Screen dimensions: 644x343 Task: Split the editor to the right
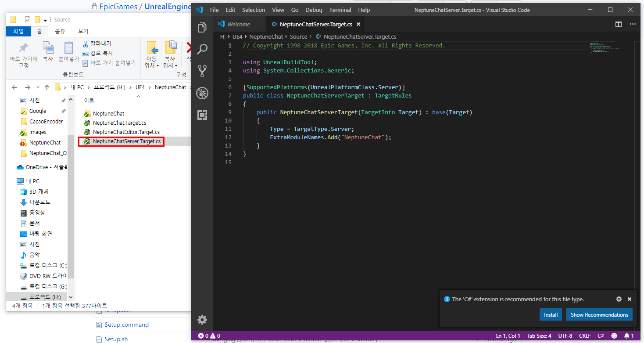pyautogui.click(x=619, y=24)
